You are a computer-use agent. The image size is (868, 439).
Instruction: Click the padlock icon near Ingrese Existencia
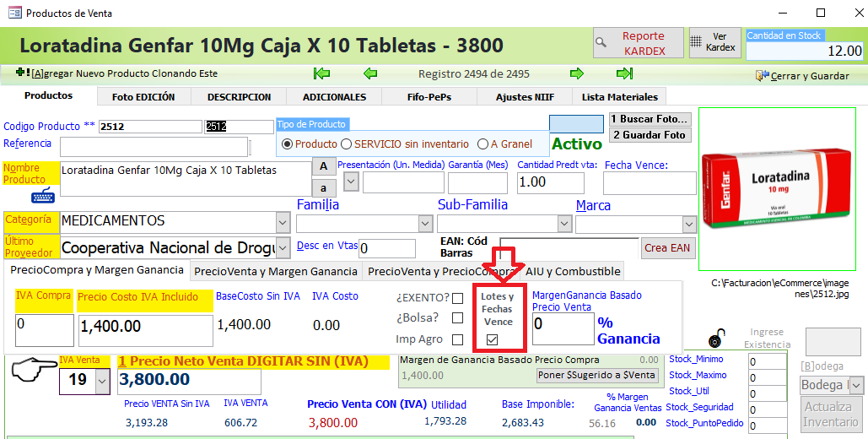[716, 338]
